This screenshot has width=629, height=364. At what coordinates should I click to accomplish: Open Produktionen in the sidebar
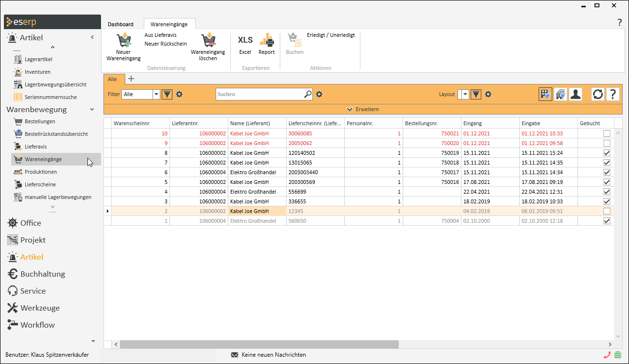pos(40,172)
